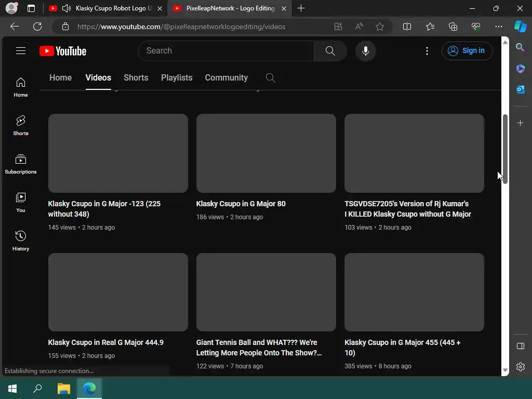The height and width of the screenshot is (399, 532).
Task: Click thumbnail above TSGVDSE7205's Version title
Action: click(x=414, y=153)
